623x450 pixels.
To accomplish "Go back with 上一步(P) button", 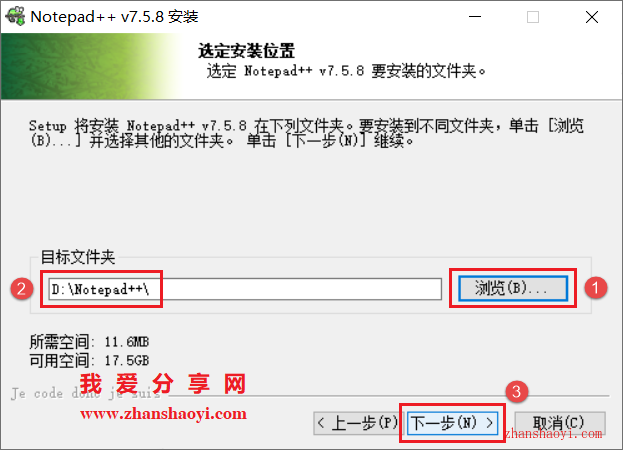I will coord(356,423).
